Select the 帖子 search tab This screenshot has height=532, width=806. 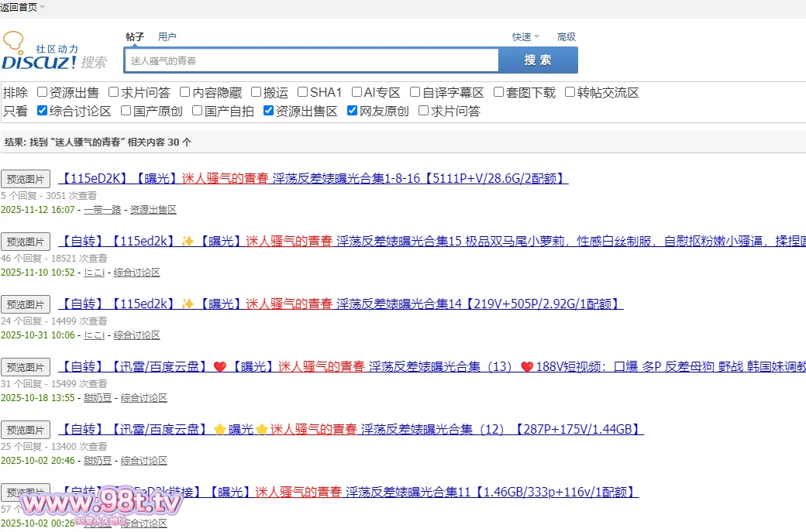(135, 37)
